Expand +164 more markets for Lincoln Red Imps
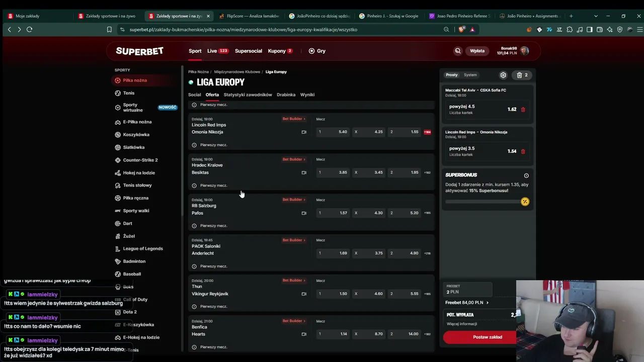Screen dimensions: 644x362 (x=427, y=132)
